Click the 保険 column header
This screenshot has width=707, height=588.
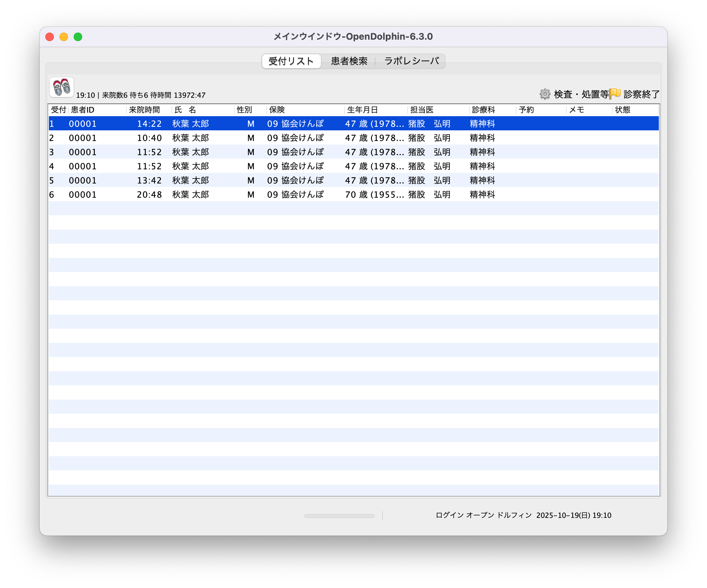277,110
